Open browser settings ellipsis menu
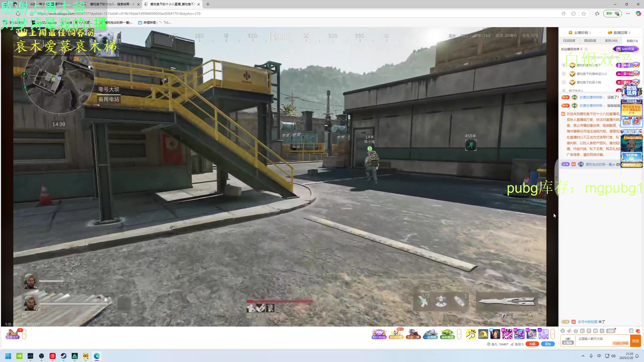The width and height of the screenshot is (644, 362). pos(628,14)
